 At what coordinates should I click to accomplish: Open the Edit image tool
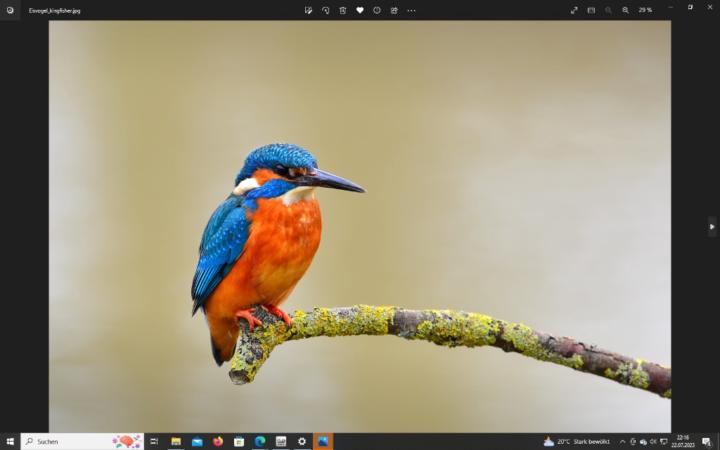click(308, 10)
